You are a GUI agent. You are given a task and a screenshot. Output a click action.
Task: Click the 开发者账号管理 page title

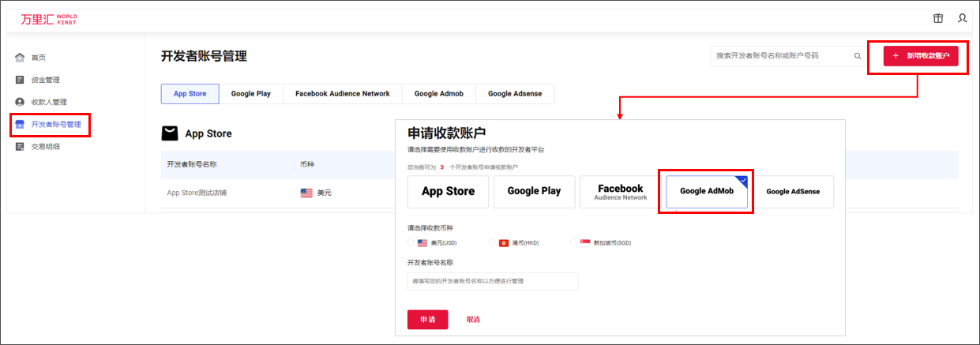point(204,56)
